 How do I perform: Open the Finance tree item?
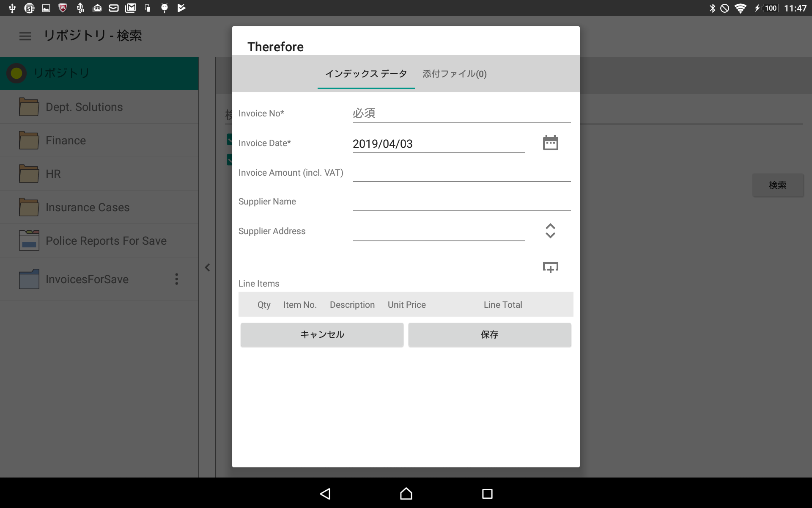pos(99,140)
